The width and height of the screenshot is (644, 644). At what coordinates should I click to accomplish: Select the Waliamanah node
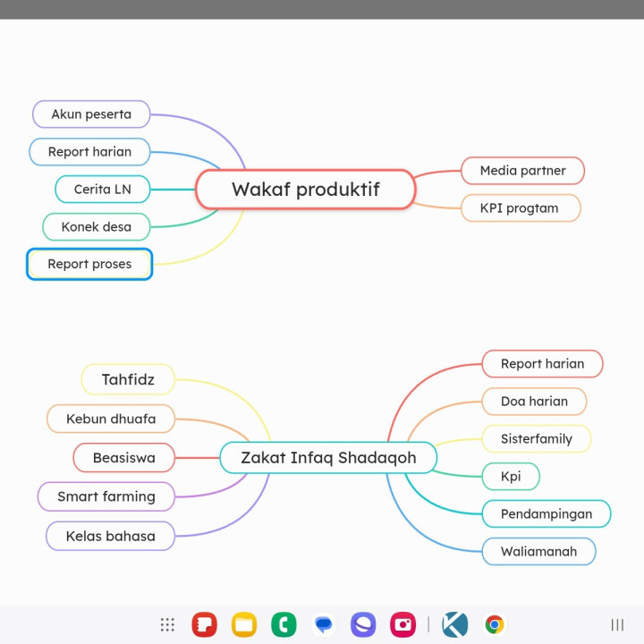tap(538, 552)
